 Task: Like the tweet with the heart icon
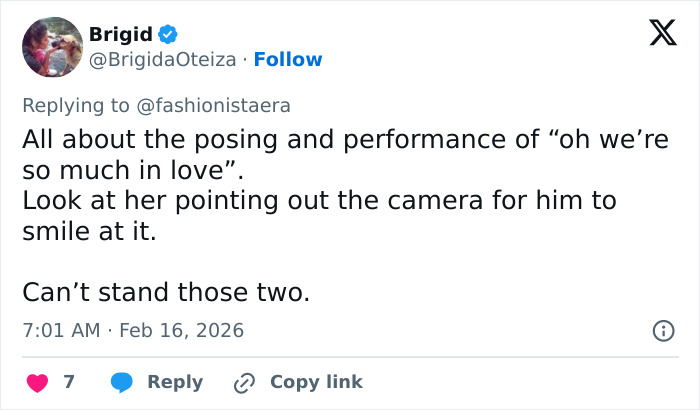coord(37,382)
